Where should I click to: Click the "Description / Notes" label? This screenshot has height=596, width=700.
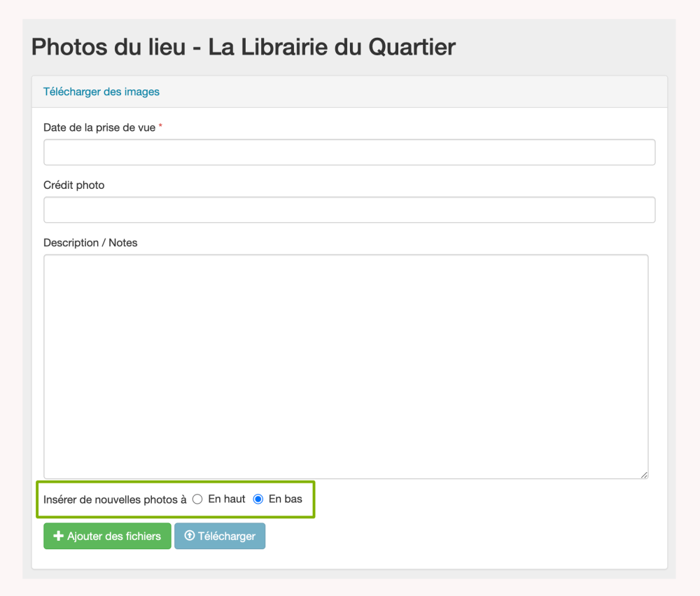click(x=90, y=243)
